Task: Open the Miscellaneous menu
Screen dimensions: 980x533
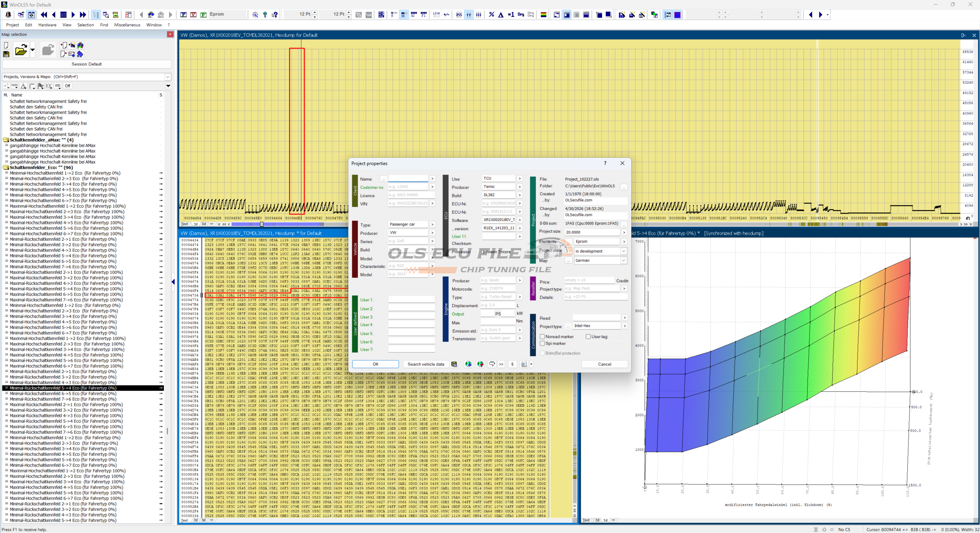Action: tap(127, 25)
